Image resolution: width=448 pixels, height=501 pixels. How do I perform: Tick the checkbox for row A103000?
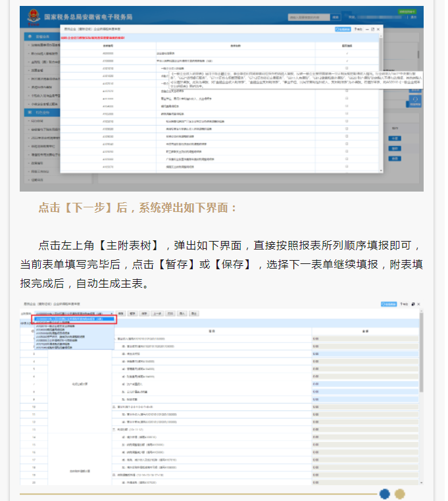[x=347, y=99]
